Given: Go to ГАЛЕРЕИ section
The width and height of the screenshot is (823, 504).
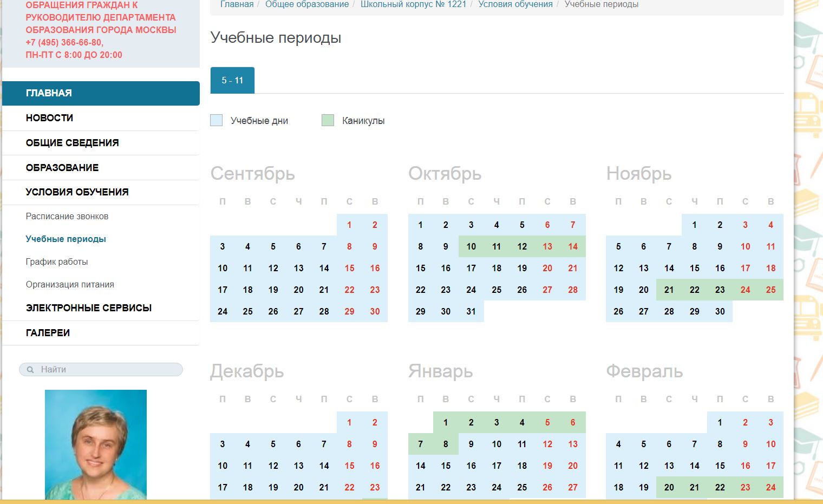Looking at the screenshot, I should (48, 333).
